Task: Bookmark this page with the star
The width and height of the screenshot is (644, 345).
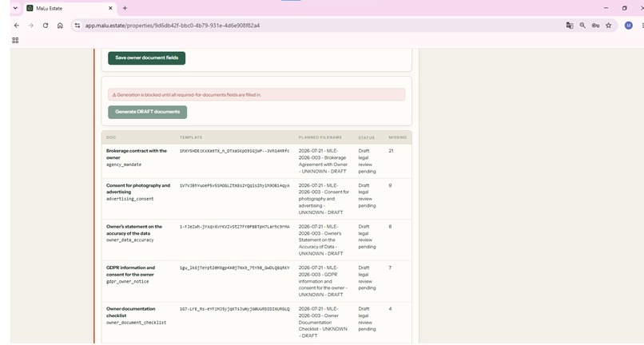Action: (609, 26)
